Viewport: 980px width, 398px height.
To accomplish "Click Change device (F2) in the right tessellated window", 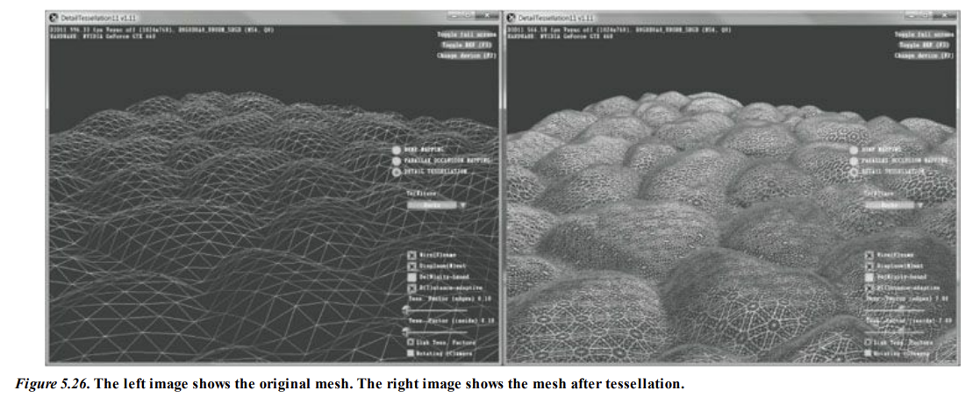I will pos(924,55).
